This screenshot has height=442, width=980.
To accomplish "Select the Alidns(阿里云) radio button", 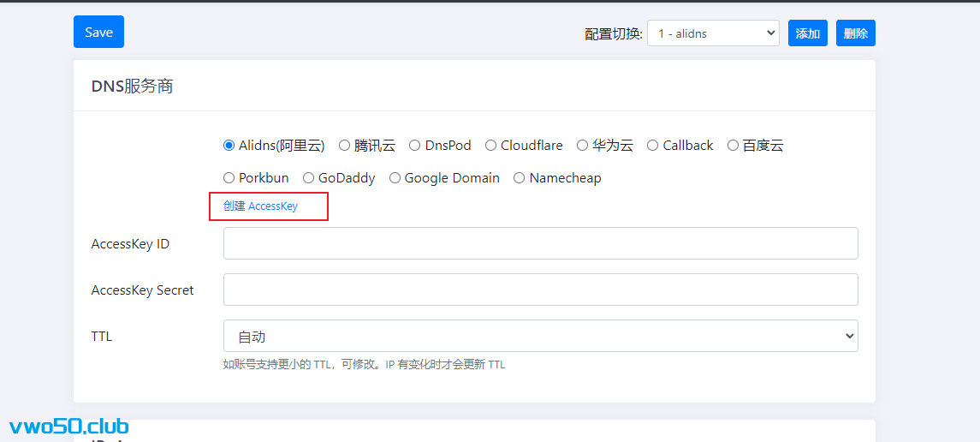I will click(229, 146).
